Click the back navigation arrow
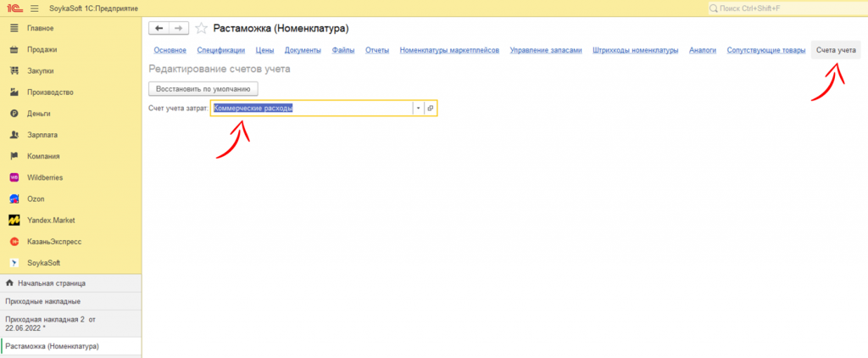The width and height of the screenshot is (868, 358). pyautogui.click(x=159, y=28)
